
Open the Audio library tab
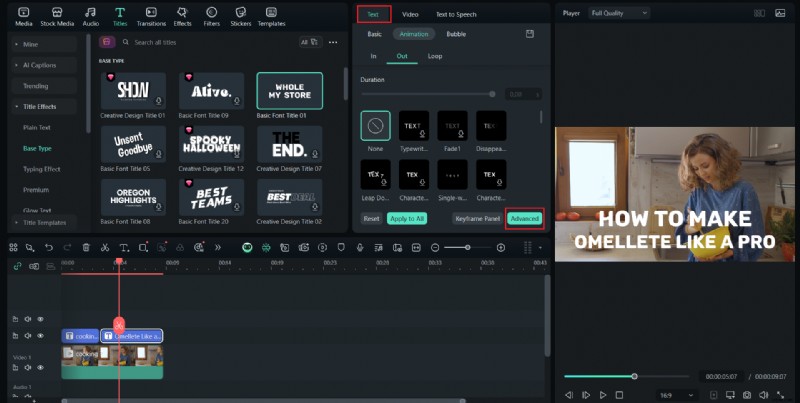(x=91, y=16)
